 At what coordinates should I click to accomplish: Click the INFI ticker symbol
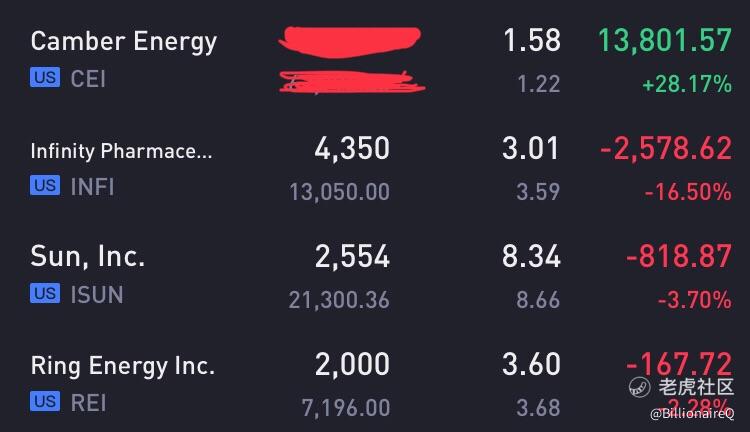pos(92,186)
